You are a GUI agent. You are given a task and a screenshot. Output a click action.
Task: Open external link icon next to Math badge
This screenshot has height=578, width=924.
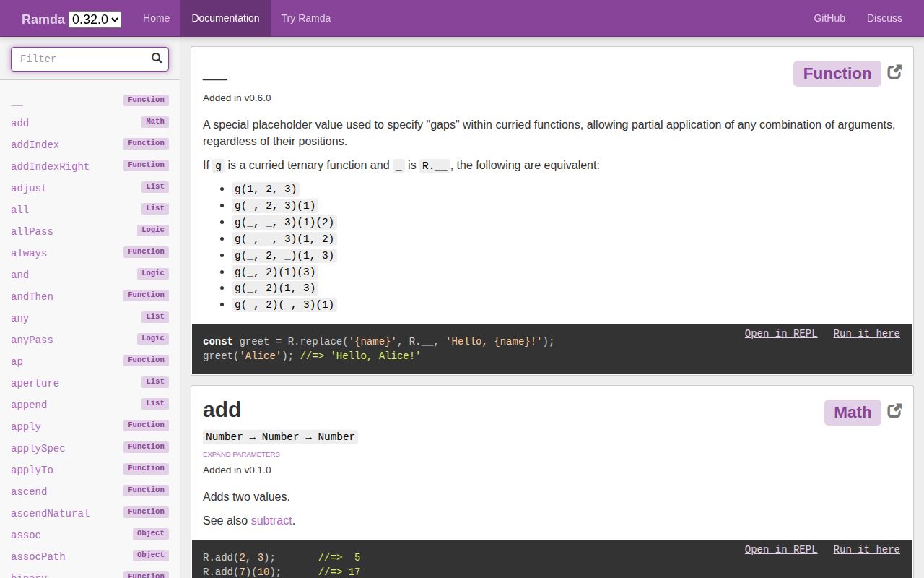point(894,410)
